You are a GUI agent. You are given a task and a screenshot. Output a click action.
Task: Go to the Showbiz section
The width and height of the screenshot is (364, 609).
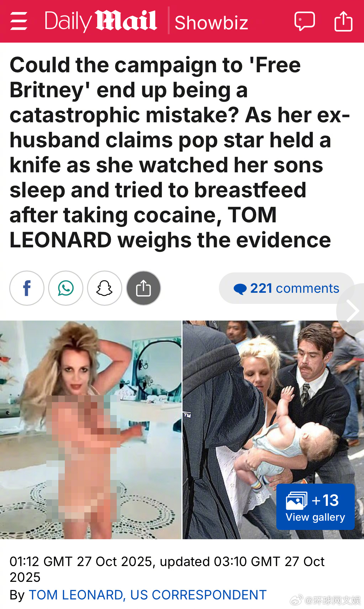(211, 23)
